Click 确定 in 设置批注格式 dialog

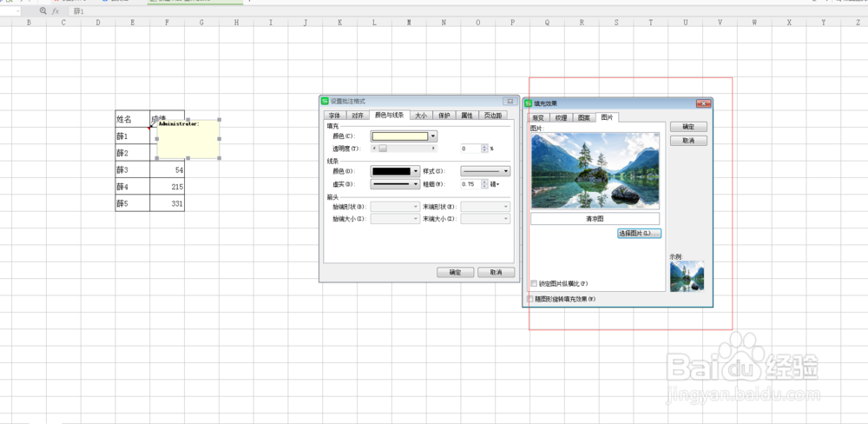pos(455,272)
